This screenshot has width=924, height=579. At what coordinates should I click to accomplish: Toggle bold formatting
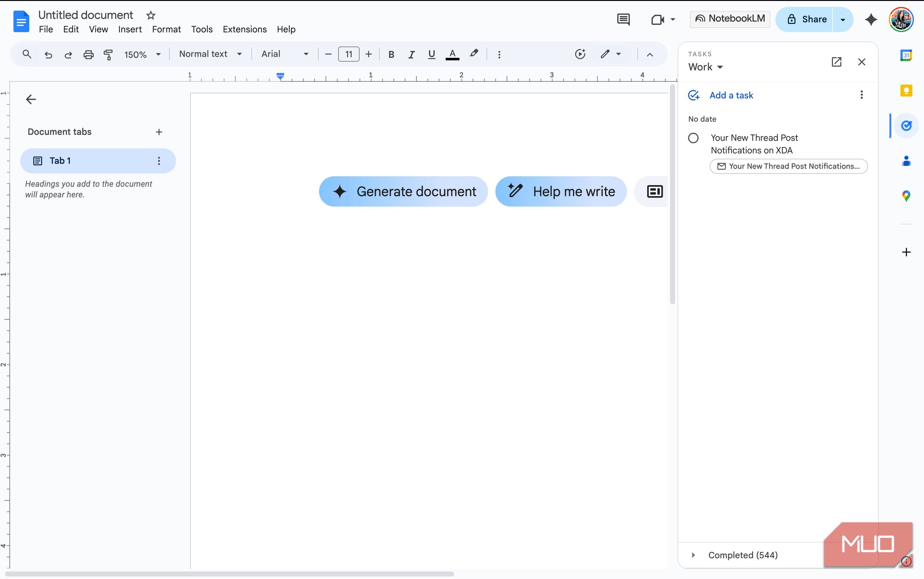click(x=391, y=54)
